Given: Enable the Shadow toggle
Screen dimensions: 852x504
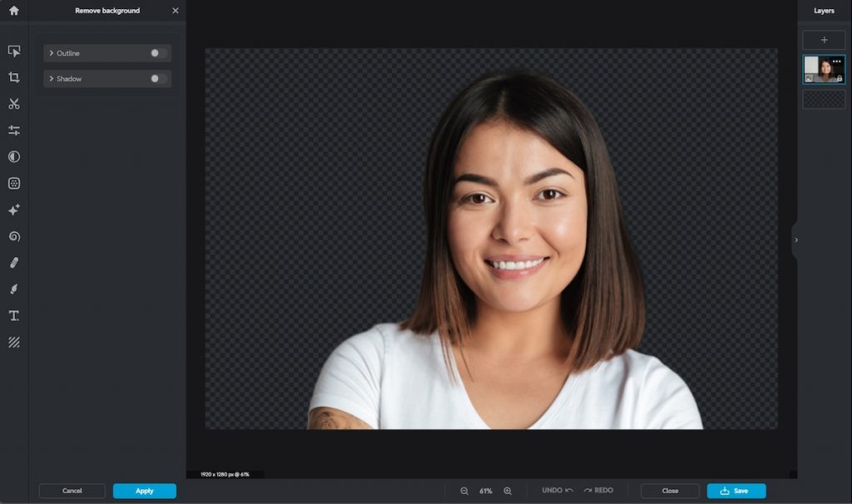Looking at the screenshot, I should coord(159,79).
